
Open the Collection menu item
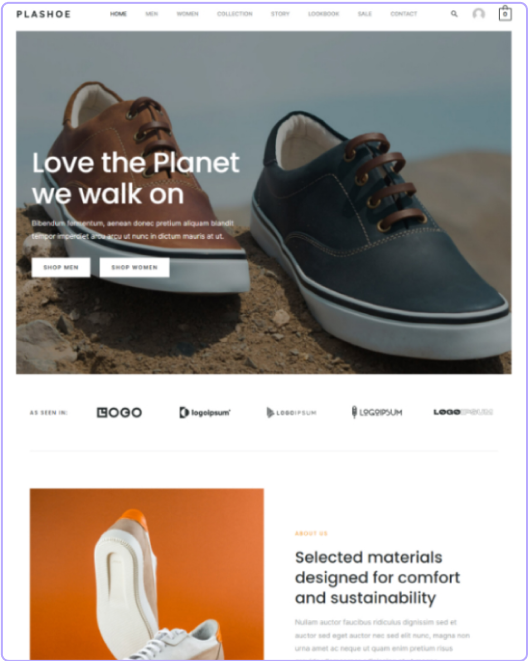click(x=235, y=14)
